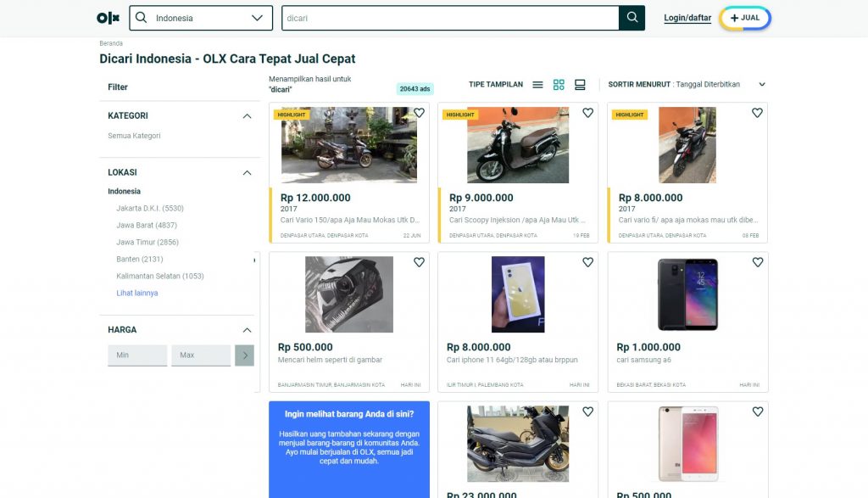Click the OLX logo
Viewport: 868px width, 498px height.
coord(108,18)
